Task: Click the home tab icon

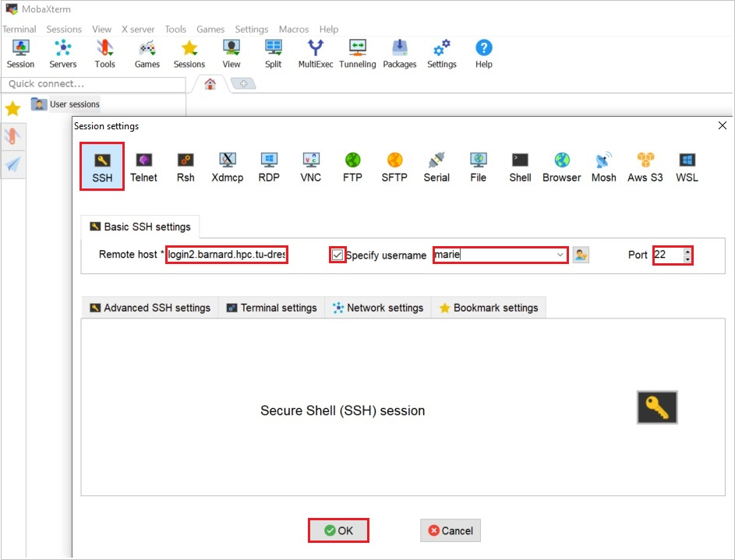Action: click(x=210, y=84)
